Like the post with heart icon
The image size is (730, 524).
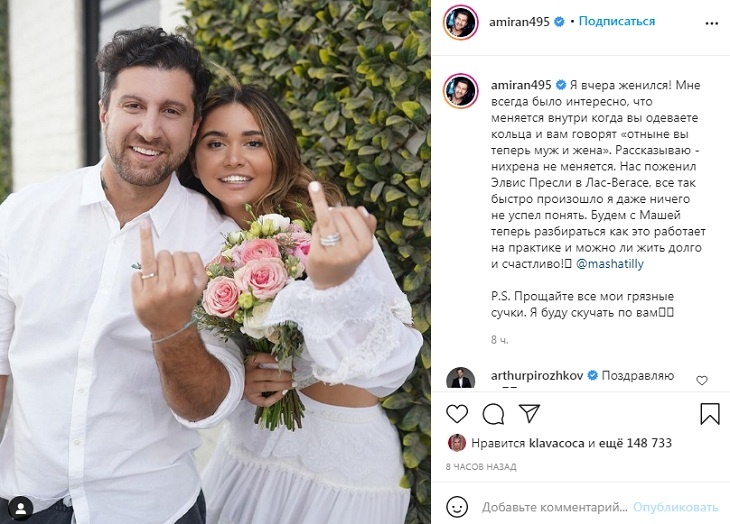(457, 413)
